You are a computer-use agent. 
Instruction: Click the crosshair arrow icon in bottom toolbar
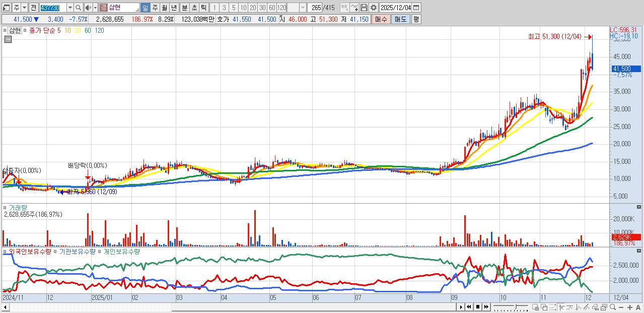pos(561,307)
